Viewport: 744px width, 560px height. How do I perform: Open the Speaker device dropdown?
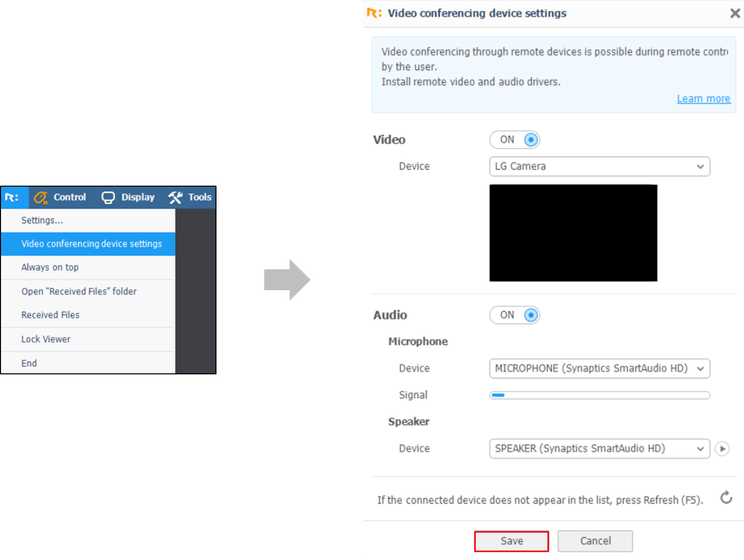599,448
